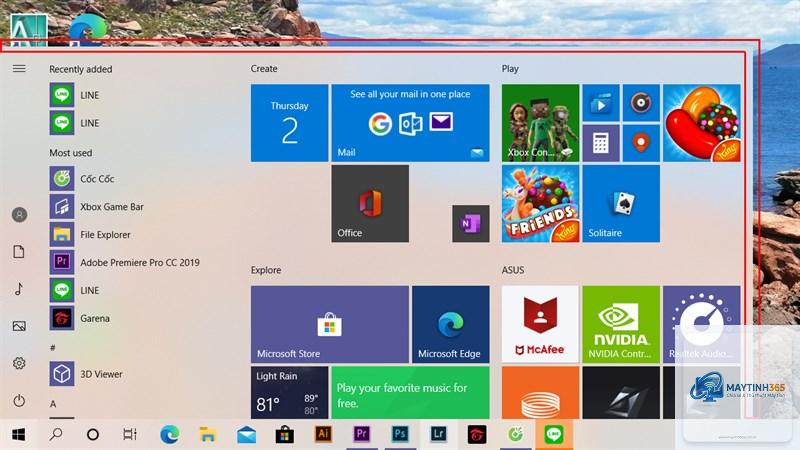
Task: Open Music folder from Start sidebar
Action: pyautogui.click(x=19, y=289)
